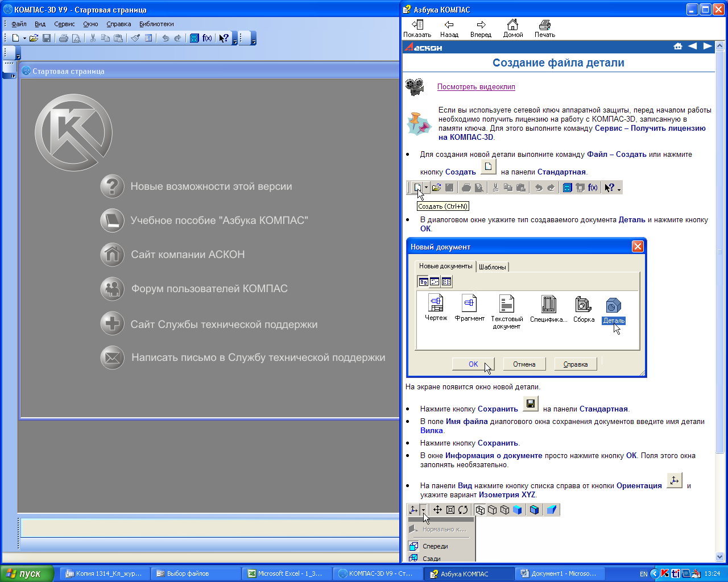Open the Вид menu
Image resolution: width=728 pixels, height=582 pixels.
pos(40,24)
